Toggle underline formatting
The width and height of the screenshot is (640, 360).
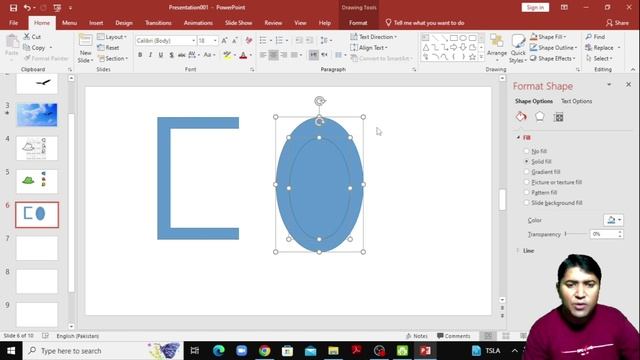pyautogui.click(x=161, y=55)
